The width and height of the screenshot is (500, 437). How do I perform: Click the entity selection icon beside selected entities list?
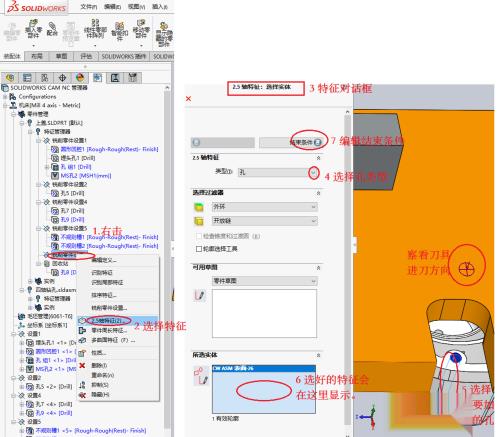[x=201, y=375]
